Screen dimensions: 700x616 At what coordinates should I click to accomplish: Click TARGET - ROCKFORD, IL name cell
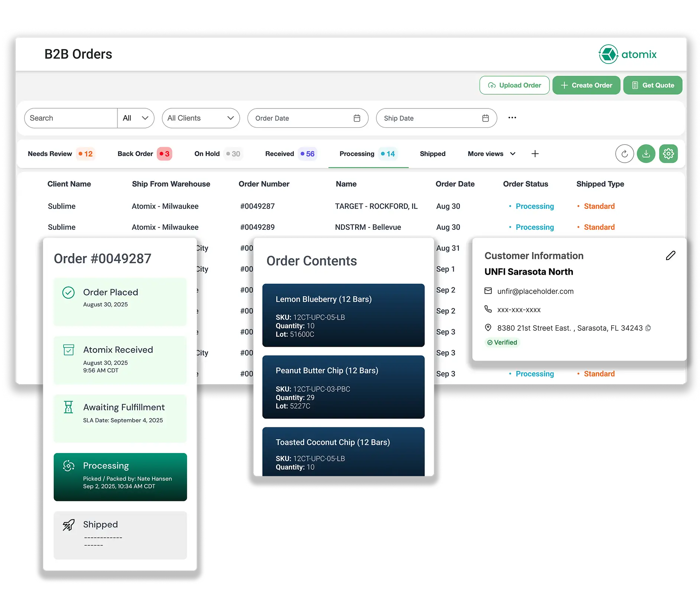[376, 206]
